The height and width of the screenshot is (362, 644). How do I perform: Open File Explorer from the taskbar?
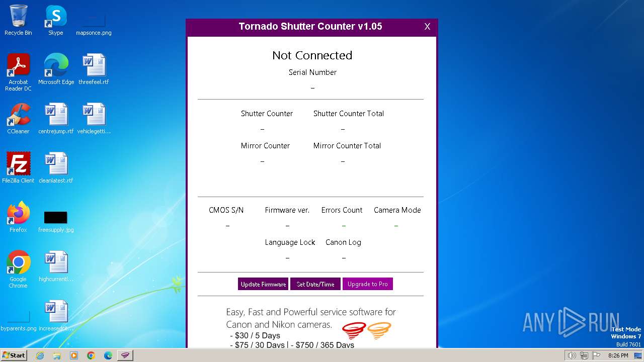pos(57,355)
